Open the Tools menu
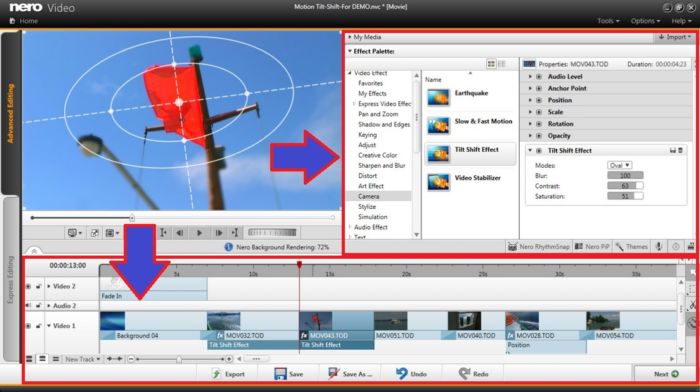The height and width of the screenshot is (392, 700). 608,21
